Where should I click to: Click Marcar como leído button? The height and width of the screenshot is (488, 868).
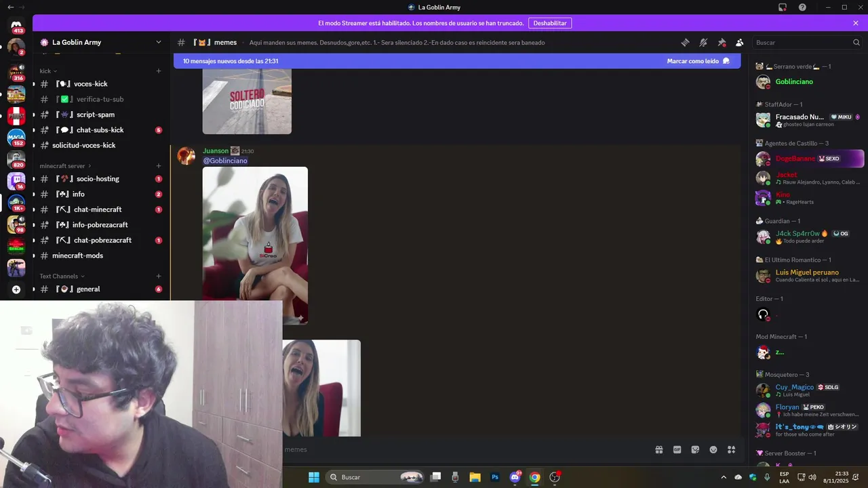coord(698,61)
